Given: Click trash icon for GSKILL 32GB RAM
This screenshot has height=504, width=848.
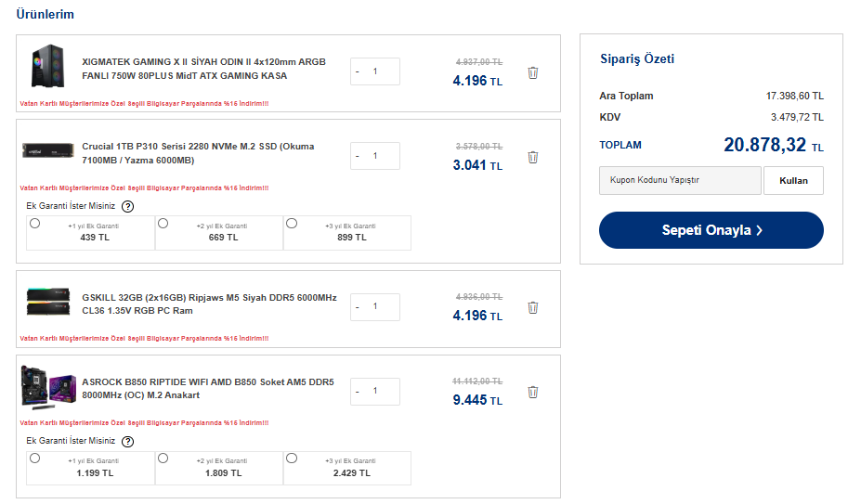Looking at the screenshot, I should [533, 307].
